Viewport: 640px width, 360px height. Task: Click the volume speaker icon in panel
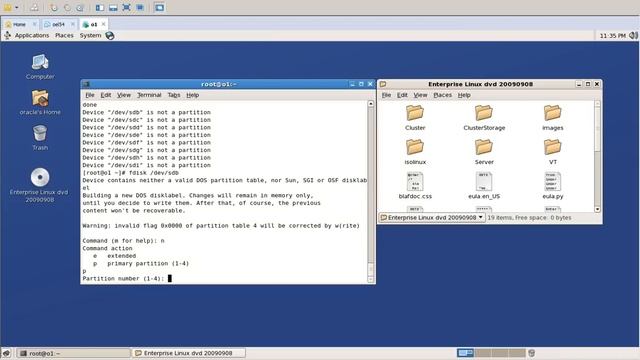click(x=633, y=36)
